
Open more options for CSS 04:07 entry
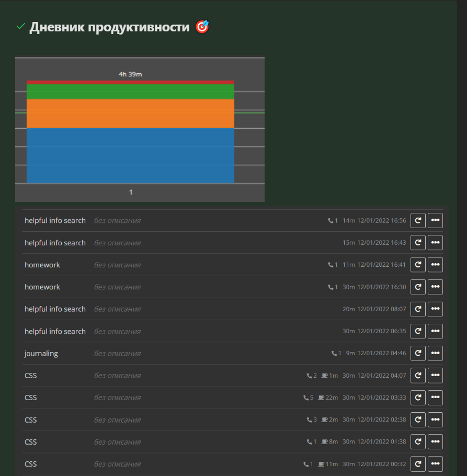pos(435,376)
